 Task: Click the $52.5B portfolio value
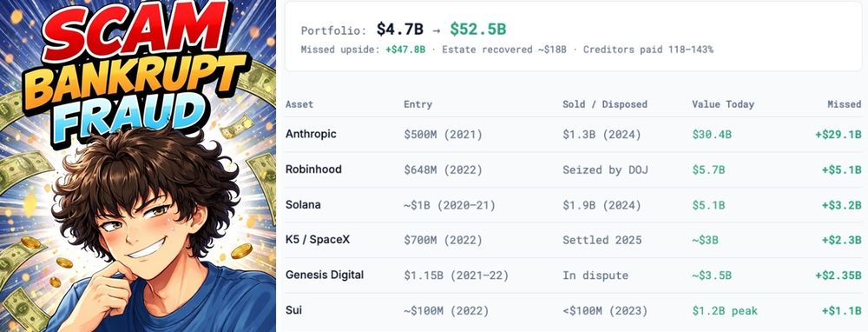(x=477, y=30)
